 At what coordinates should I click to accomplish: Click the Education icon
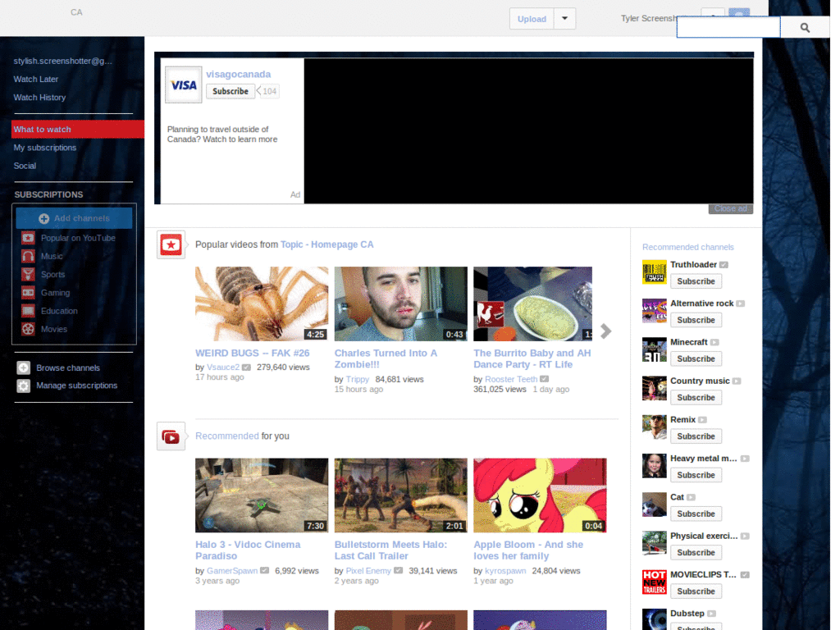[28, 311]
